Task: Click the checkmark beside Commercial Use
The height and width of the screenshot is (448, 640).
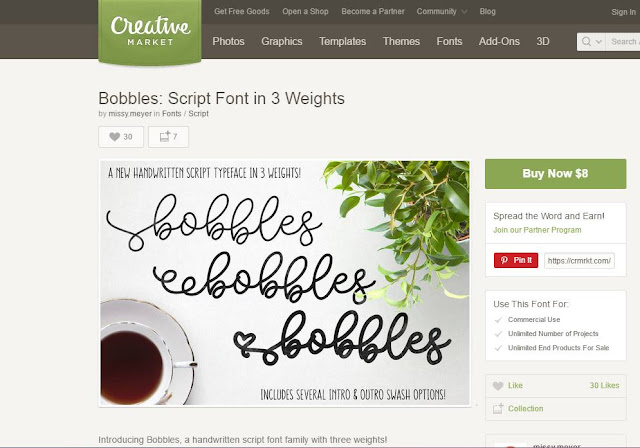Action: click(498, 320)
